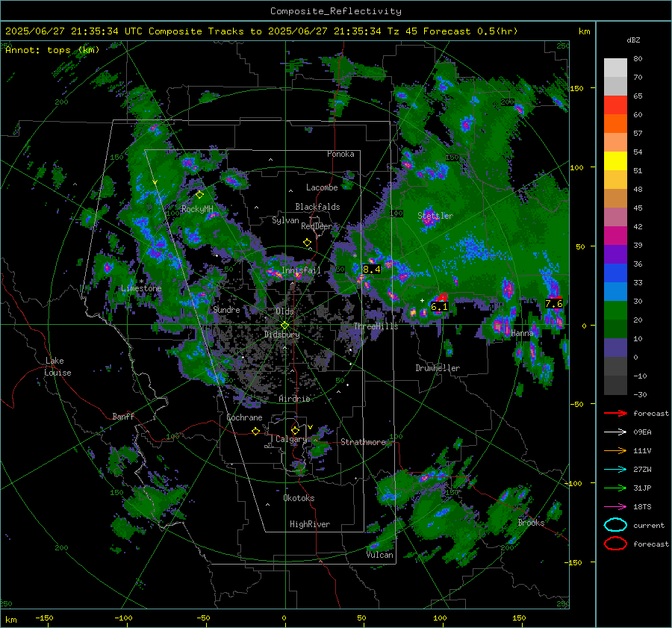Pick the dark orange swatch between 60 and 57 dBZ
The height and width of the screenshot is (628, 672).
(x=615, y=124)
